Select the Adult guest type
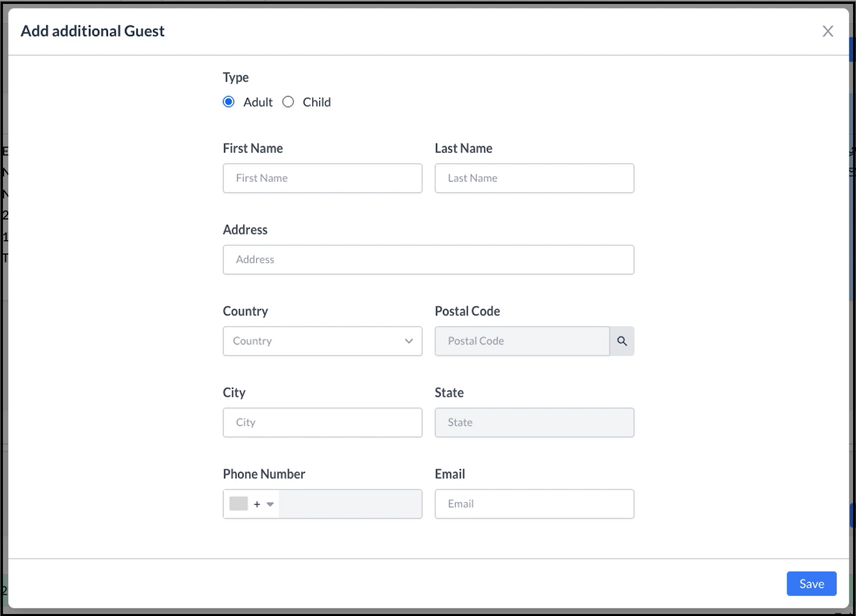 (x=228, y=102)
